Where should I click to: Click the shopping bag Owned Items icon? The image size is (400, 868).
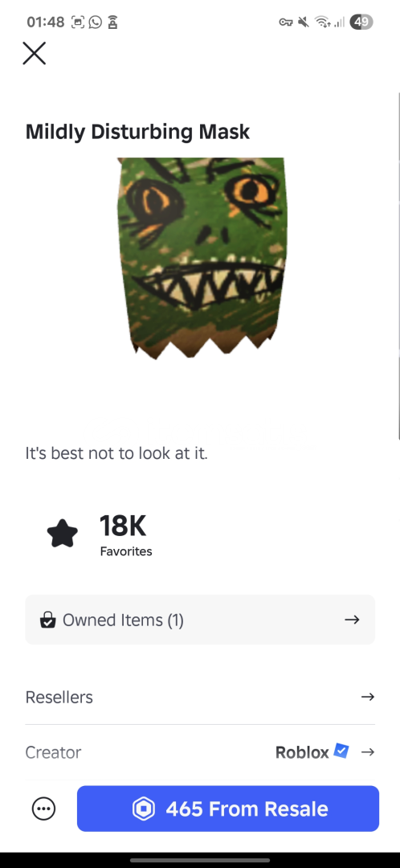[48, 620]
